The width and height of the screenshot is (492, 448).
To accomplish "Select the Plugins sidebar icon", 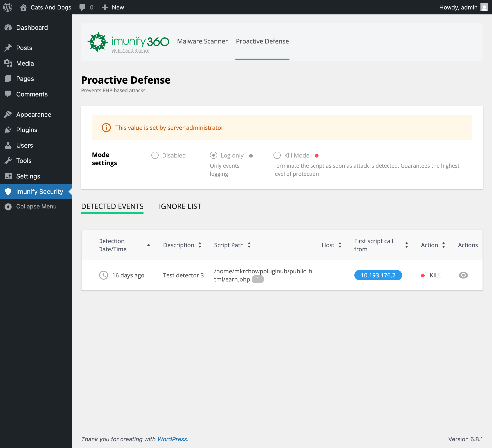I will tap(8, 130).
